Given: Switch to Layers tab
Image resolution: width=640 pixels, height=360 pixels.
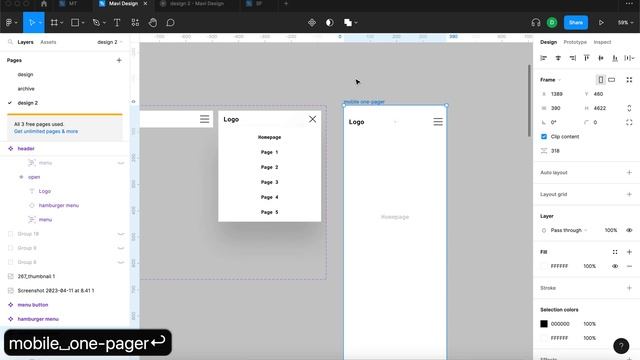Looking at the screenshot, I should click(x=25, y=42).
